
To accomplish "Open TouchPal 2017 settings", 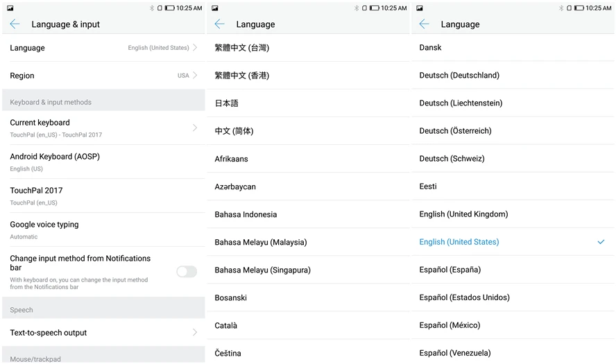I will coord(103,196).
